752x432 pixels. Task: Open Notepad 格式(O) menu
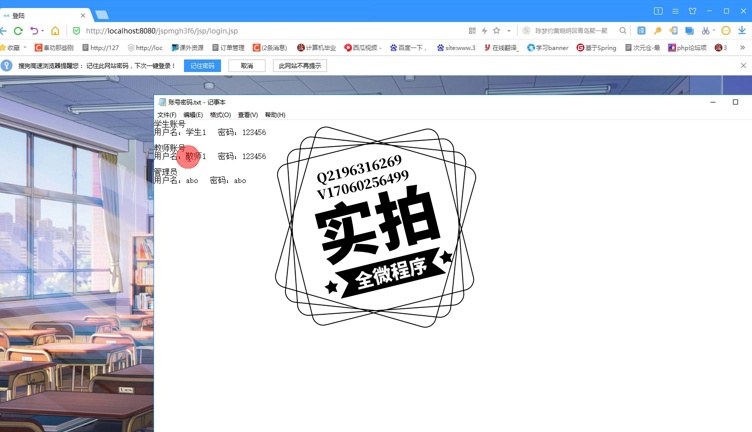220,115
